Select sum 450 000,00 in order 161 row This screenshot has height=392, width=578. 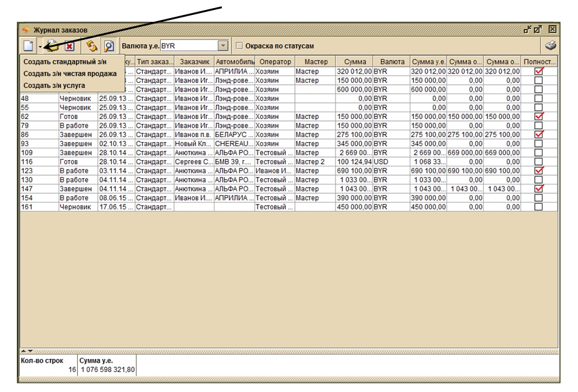coord(354,207)
